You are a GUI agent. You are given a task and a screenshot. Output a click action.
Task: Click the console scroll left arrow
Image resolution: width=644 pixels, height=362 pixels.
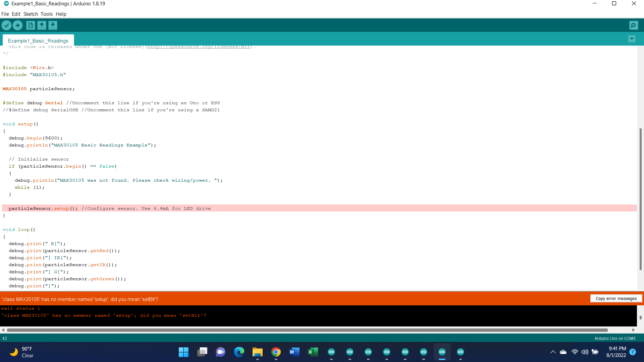tap(3, 330)
